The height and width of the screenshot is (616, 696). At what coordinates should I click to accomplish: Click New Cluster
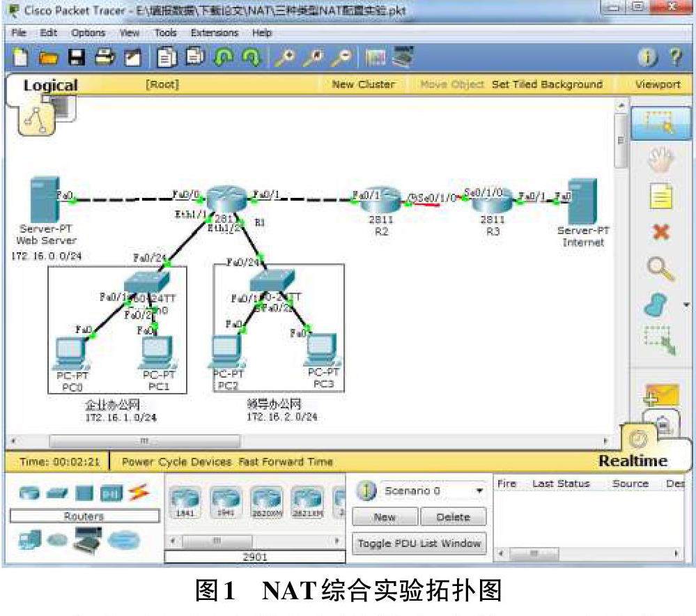click(x=363, y=84)
